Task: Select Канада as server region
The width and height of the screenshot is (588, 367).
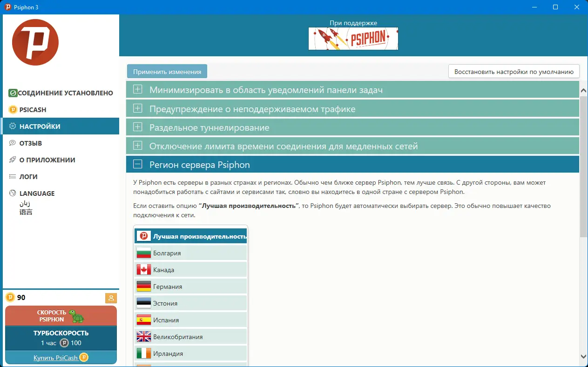Action: pos(191,270)
